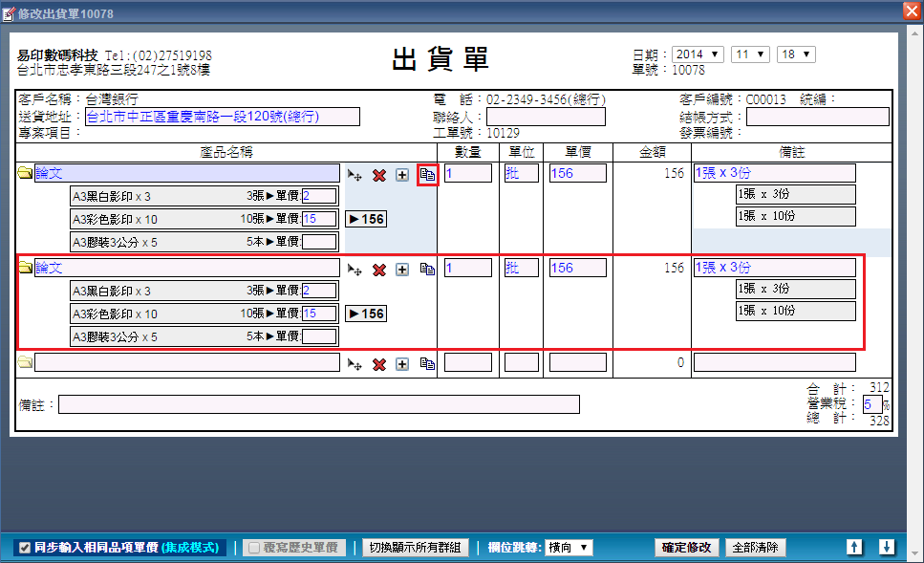
Task: Click the 送貨地址 input field
Action: (222, 117)
